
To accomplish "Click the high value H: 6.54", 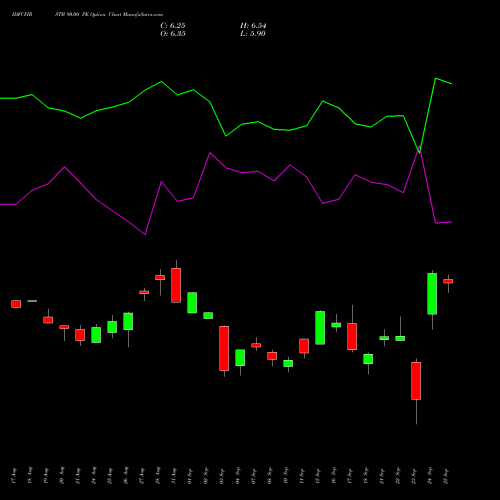I will (253, 26).
